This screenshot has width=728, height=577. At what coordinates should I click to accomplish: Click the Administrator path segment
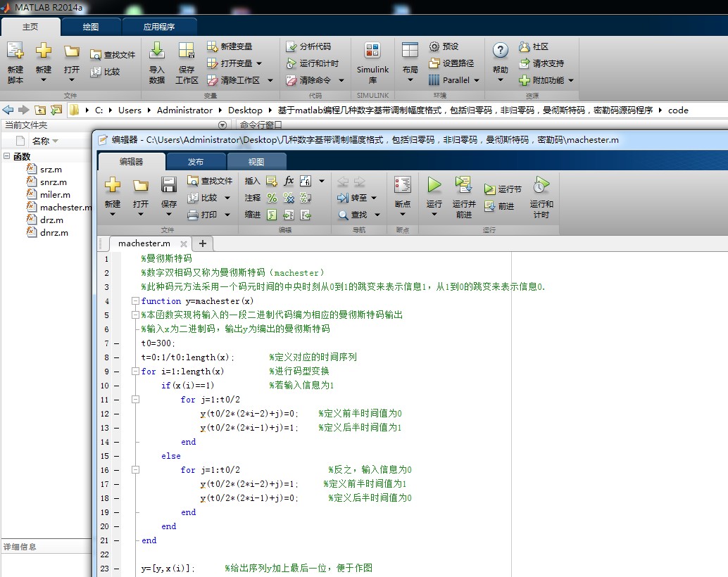[x=184, y=110]
